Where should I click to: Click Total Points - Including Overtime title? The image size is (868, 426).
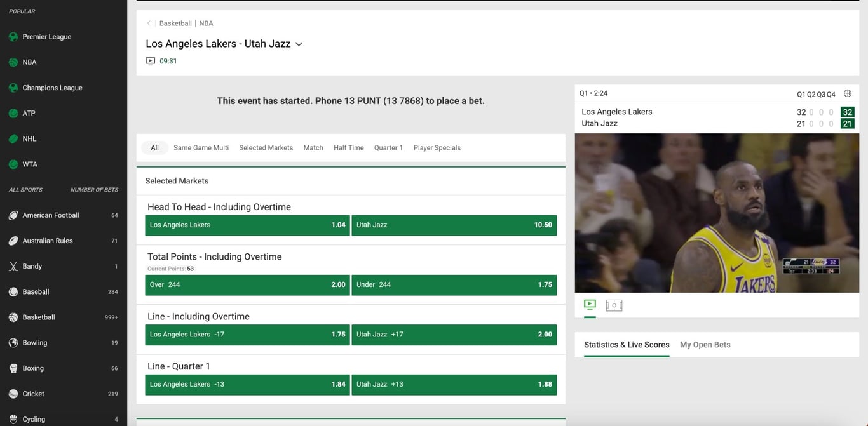(x=215, y=257)
